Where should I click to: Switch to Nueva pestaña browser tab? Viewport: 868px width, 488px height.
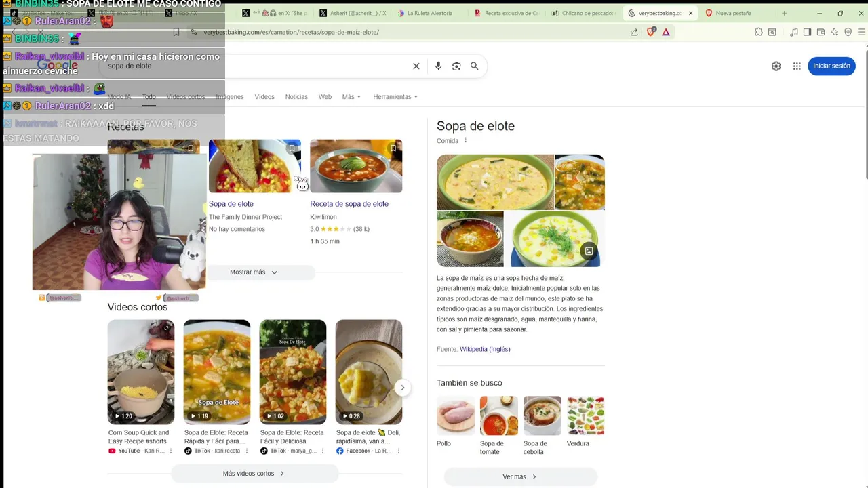[x=734, y=13]
